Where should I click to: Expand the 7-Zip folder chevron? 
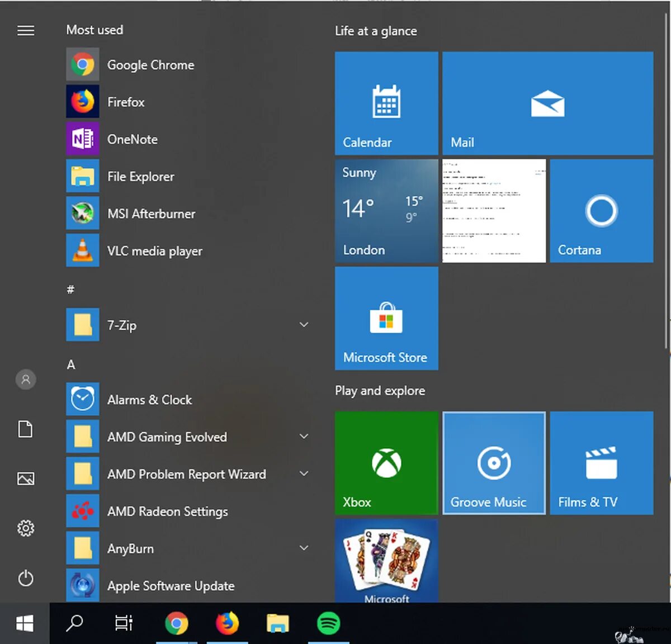pos(304,325)
